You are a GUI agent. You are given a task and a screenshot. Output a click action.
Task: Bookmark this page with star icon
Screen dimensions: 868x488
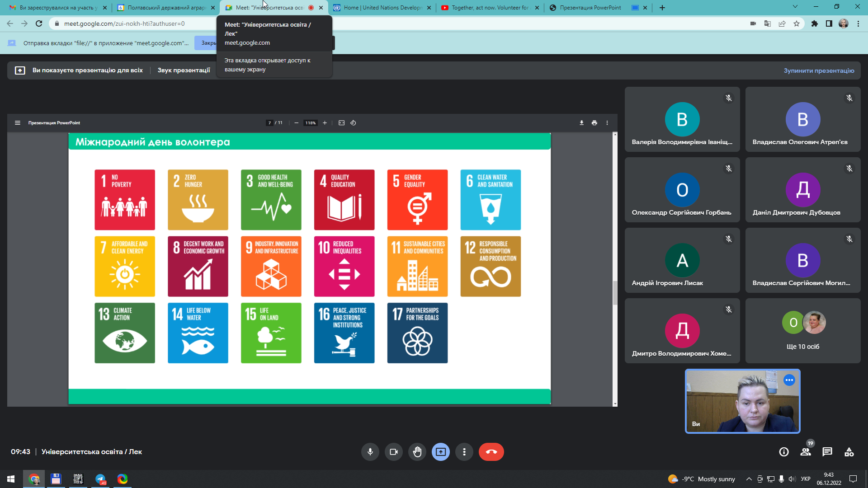pos(797,23)
